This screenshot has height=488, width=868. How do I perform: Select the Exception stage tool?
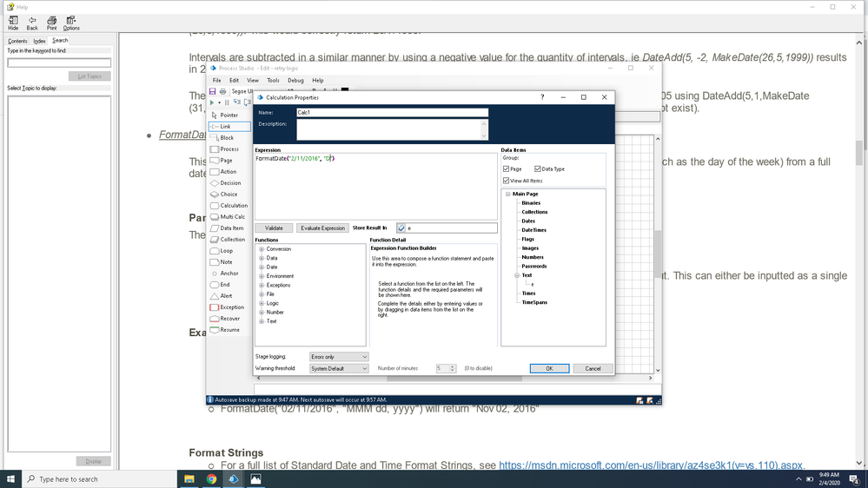(231, 307)
